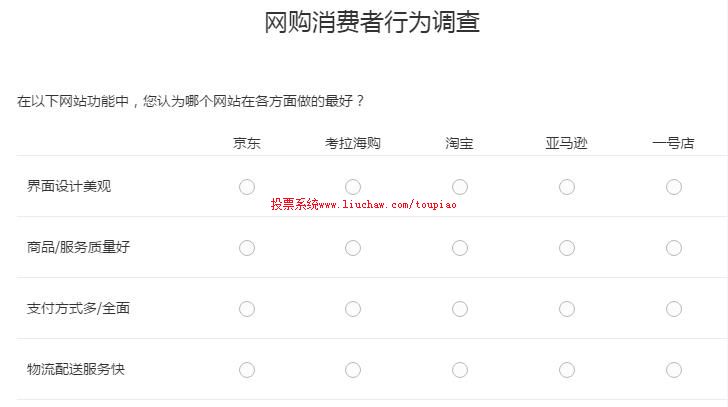728x407 pixels.
Task: Select 京东 for 支付方式多/全面
Action: [247, 309]
